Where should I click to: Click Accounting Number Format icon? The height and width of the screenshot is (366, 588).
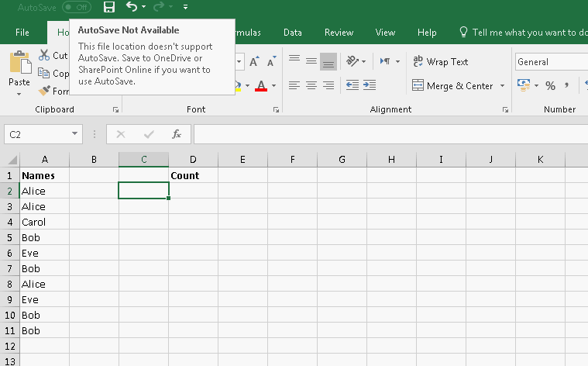pyautogui.click(x=524, y=85)
